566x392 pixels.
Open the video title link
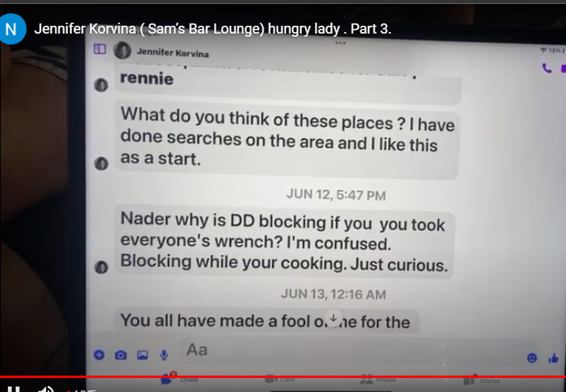click(x=213, y=29)
